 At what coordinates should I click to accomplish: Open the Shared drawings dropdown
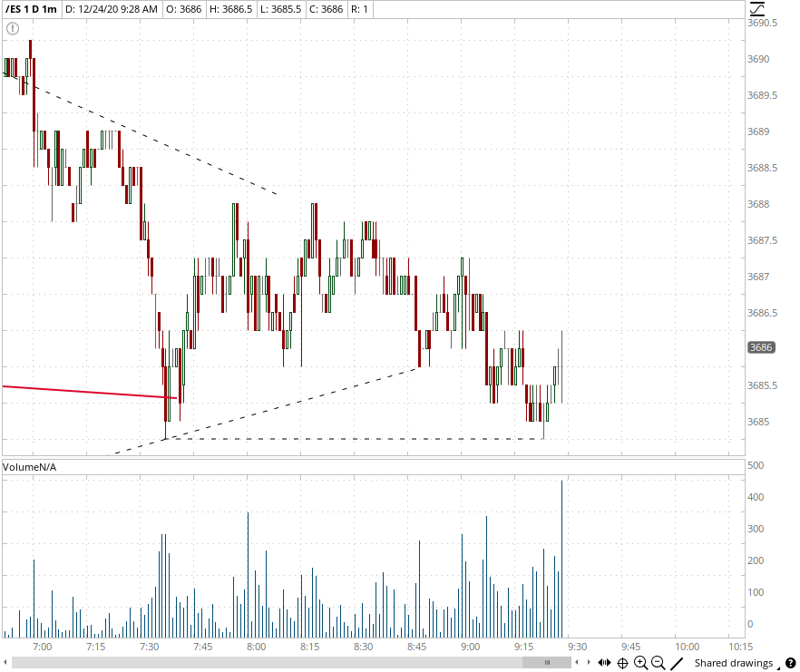(x=737, y=663)
